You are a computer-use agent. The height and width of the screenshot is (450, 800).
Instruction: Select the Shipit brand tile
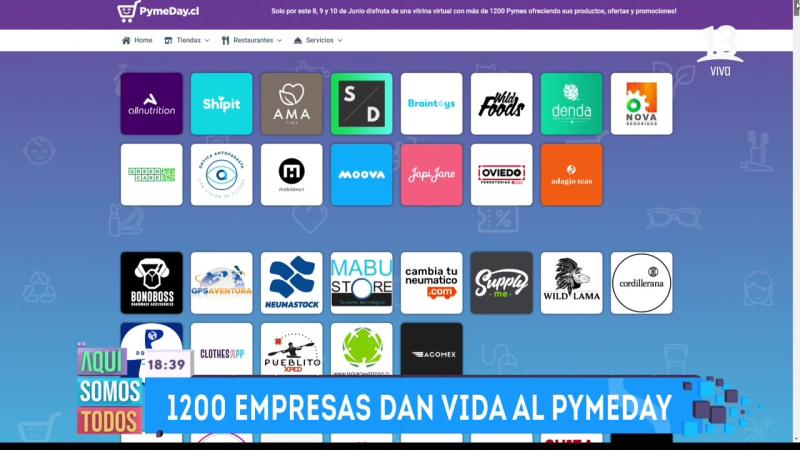tap(222, 104)
